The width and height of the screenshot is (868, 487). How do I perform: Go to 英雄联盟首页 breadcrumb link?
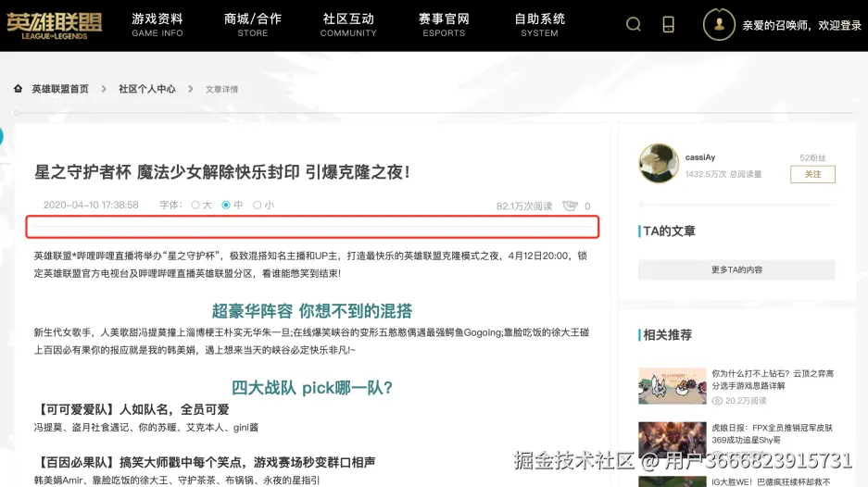[60, 89]
